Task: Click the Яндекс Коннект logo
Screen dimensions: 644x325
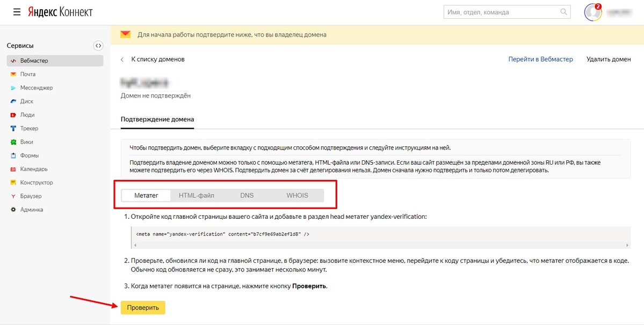Action: point(60,12)
